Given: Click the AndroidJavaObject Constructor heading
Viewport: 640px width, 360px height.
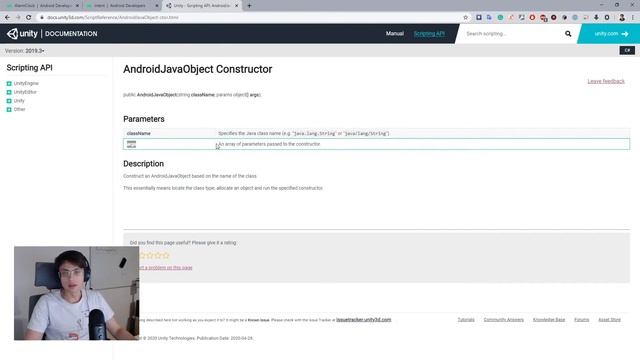Looking at the screenshot, I should coord(198,69).
